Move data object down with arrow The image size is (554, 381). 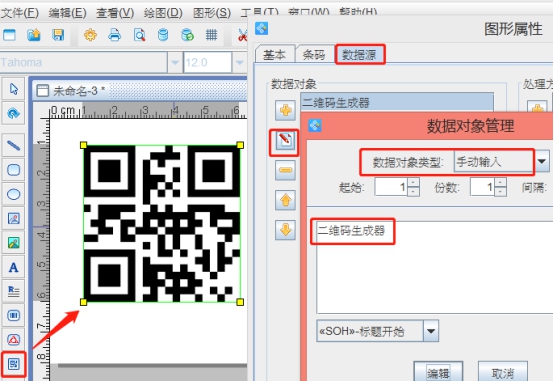[x=285, y=230]
